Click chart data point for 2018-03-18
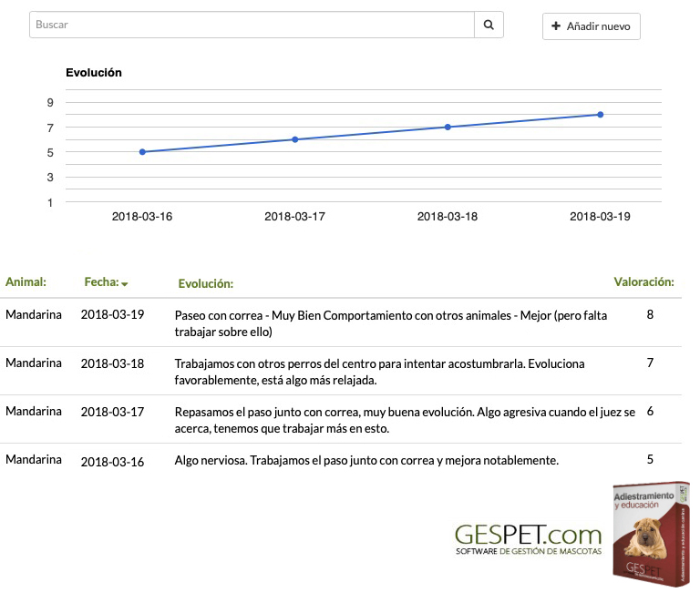This screenshot has height=603, width=700. pyautogui.click(x=448, y=127)
